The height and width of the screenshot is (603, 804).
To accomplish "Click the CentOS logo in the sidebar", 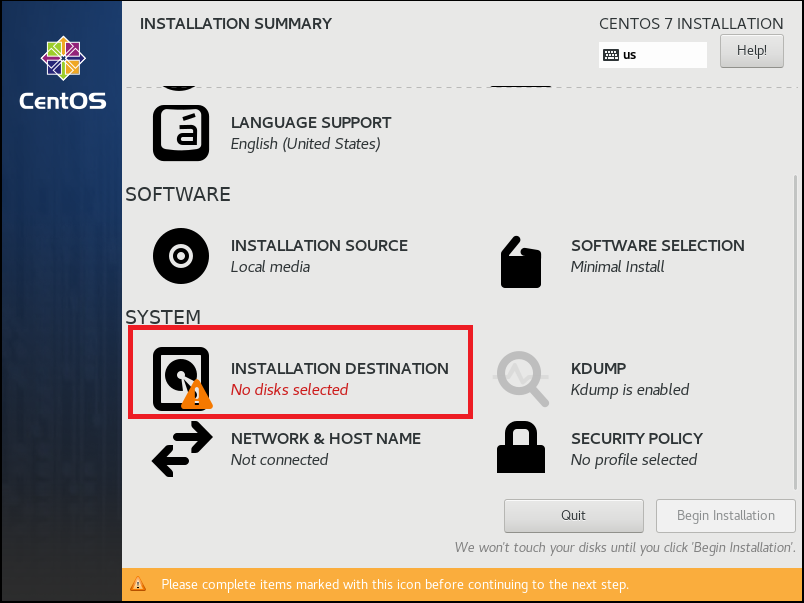I will 63,73.
